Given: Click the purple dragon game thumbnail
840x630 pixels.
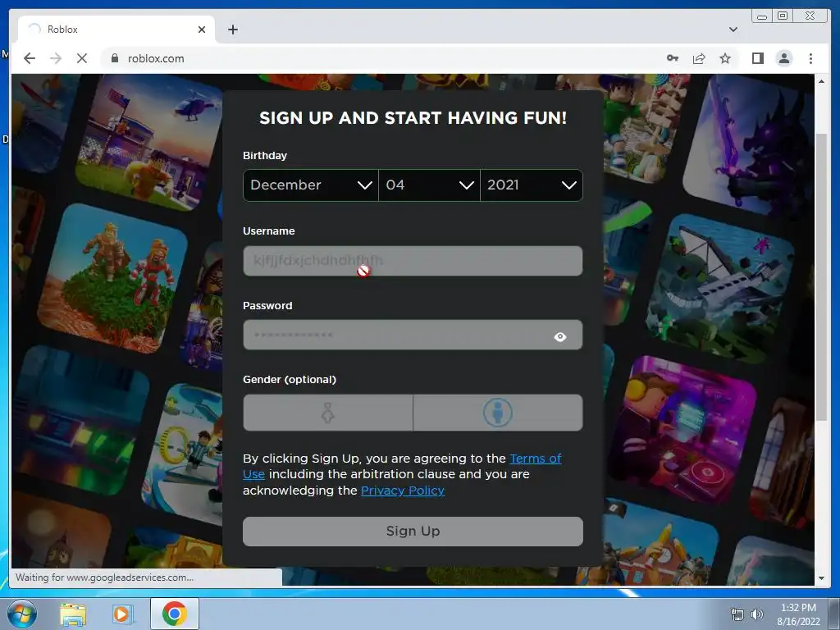Looking at the screenshot, I should pos(750,146).
